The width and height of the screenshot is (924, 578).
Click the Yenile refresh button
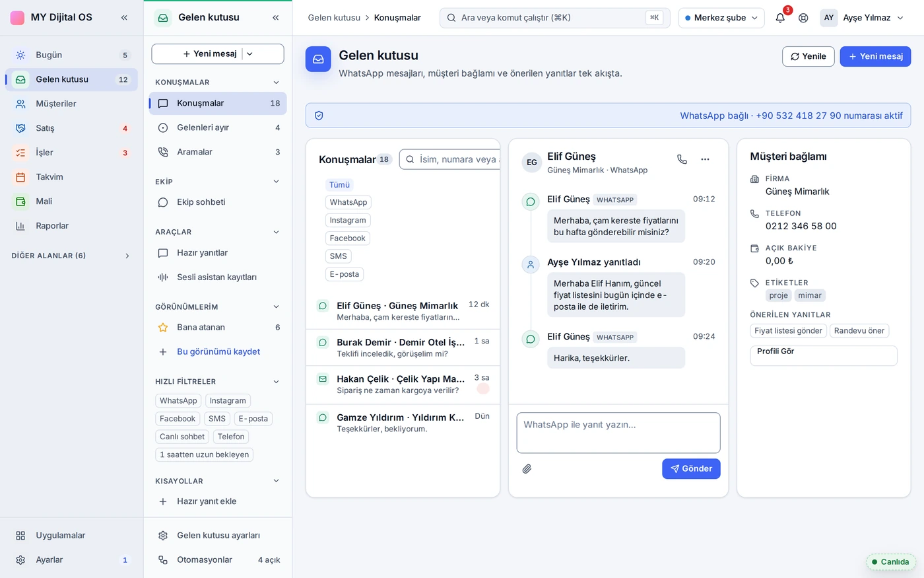tap(808, 57)
